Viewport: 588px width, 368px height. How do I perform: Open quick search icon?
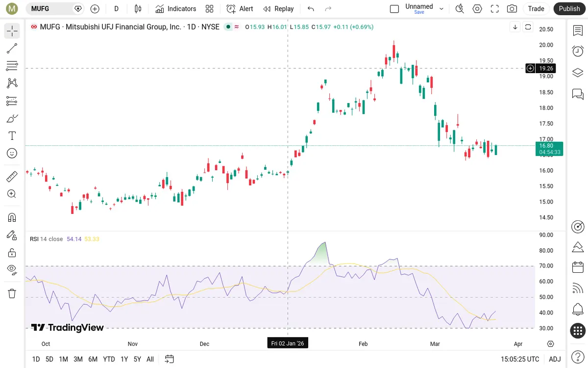pos(460,9)
